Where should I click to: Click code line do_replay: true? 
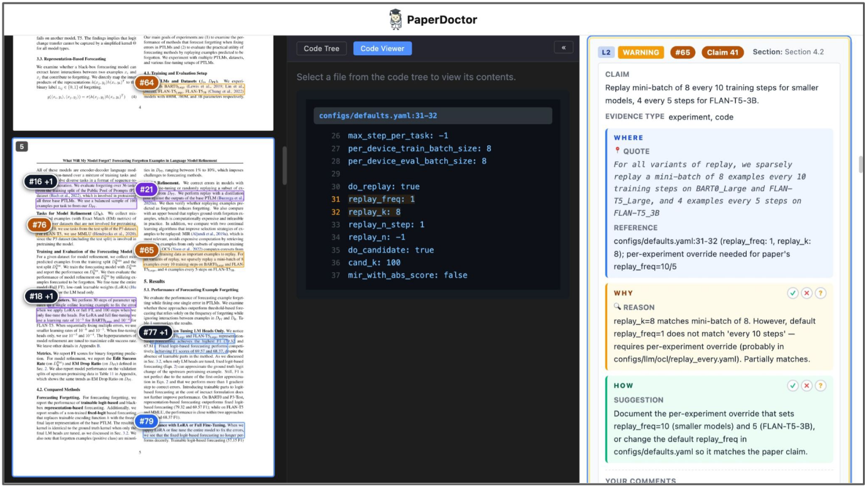pos(383,187)
